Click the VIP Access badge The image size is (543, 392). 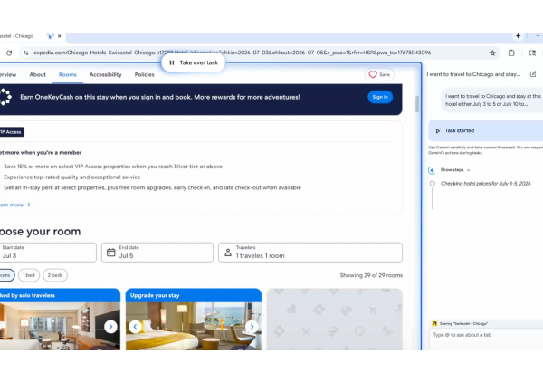coord(12,132)
